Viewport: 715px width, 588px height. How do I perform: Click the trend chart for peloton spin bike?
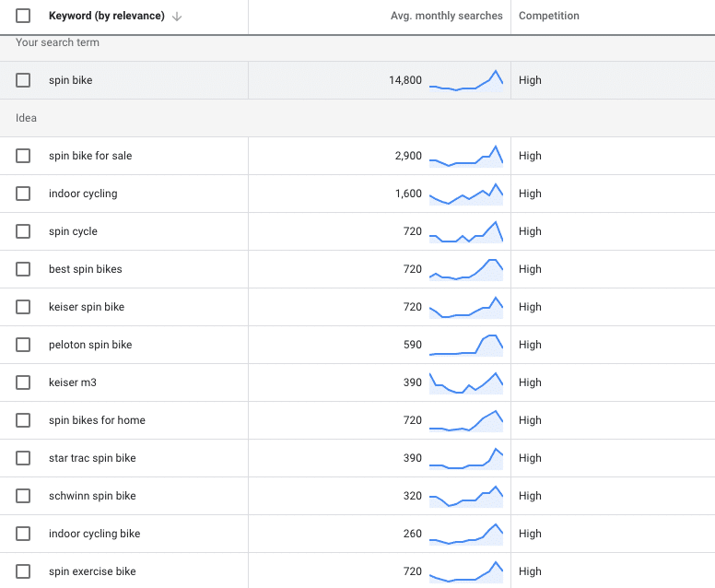point(466,345)
